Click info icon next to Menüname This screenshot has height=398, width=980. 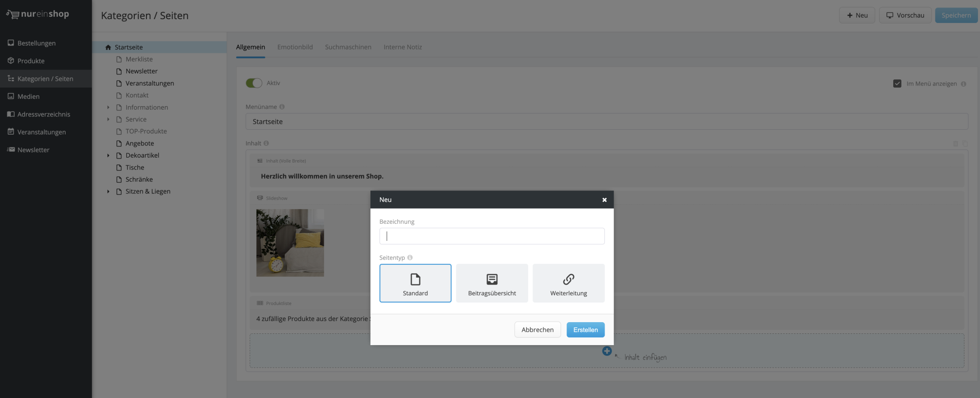[282, 107]
